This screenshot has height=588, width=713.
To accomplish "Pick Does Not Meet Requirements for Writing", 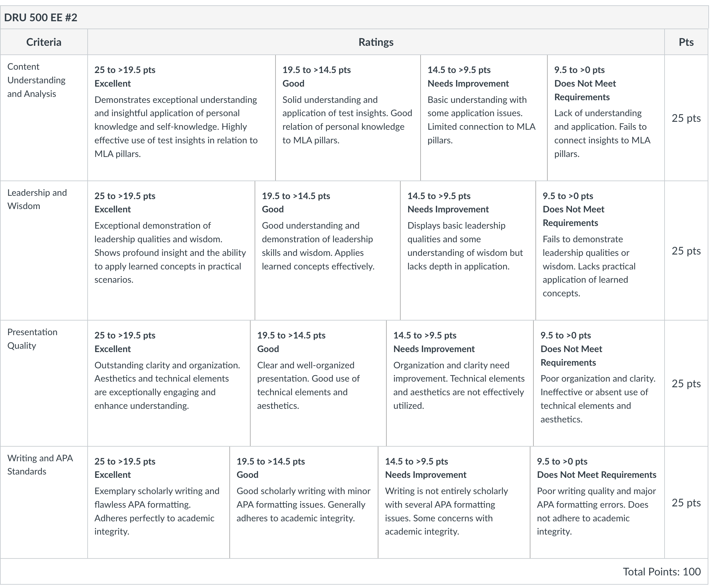I will pos(597,502).
